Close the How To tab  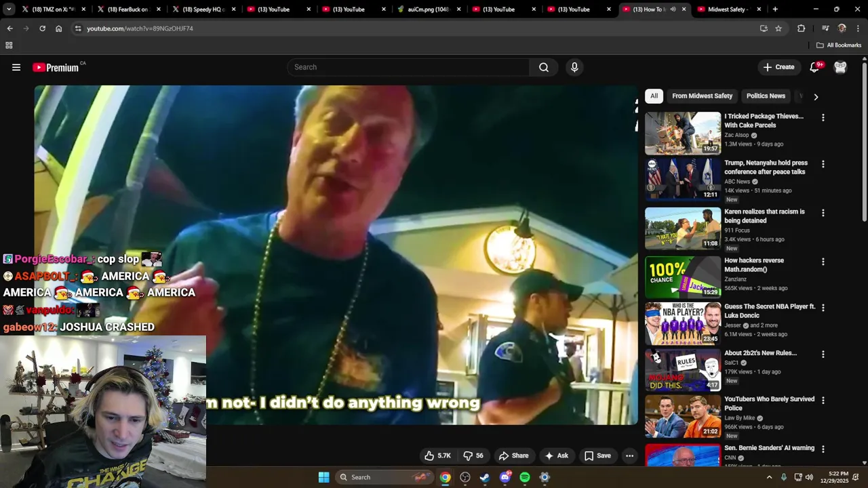pyautogui.click(x=684, y=9)
